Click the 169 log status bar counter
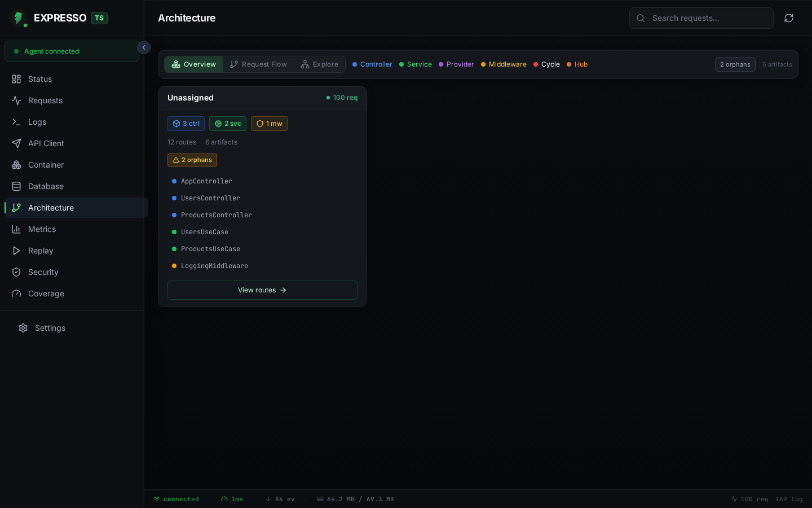 coord(789,499)
